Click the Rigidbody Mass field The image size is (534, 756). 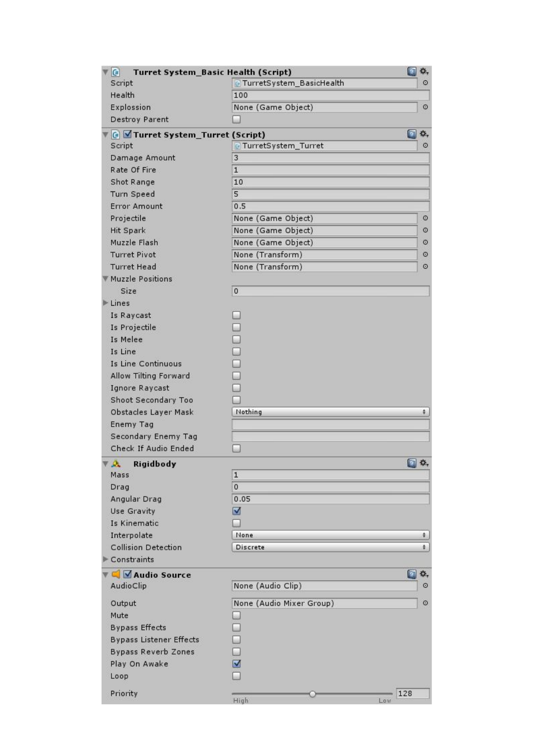(x=330, y=475)
